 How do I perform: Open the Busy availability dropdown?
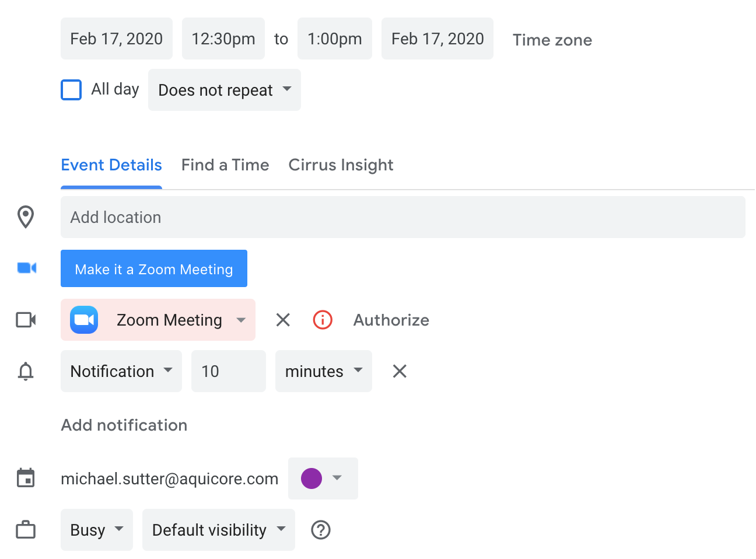[97, 530]
